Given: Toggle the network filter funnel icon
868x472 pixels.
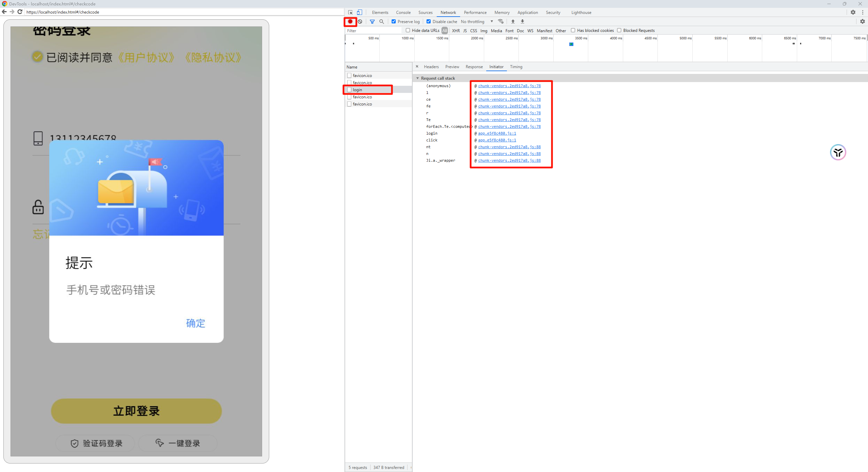Looking at the screenshot, I should [x=372, y=21].
